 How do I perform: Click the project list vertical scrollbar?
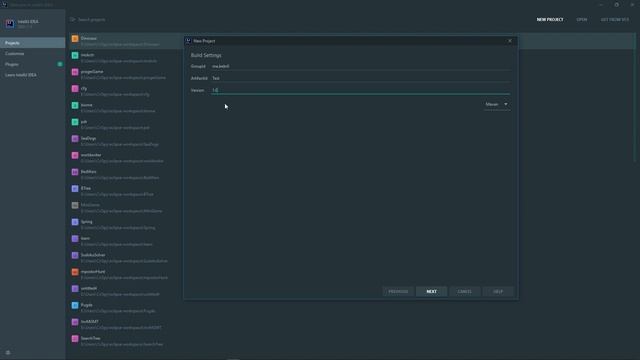634,98
